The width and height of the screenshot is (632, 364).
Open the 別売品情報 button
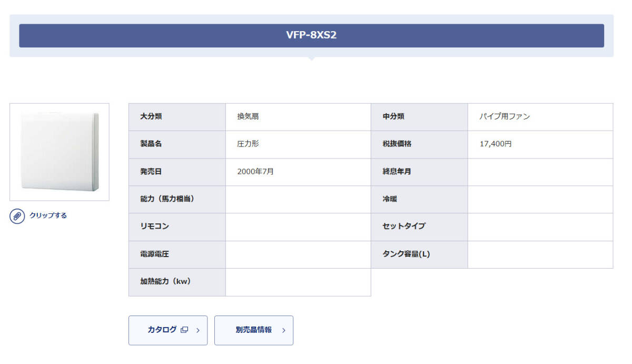(x=254, y=330)
